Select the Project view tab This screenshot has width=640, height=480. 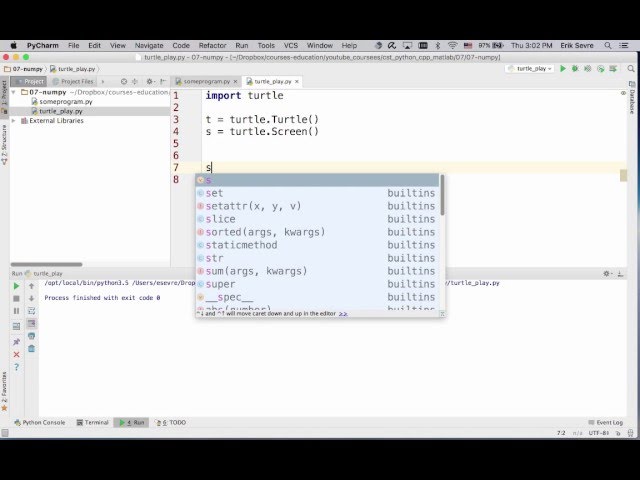point(29,81)
